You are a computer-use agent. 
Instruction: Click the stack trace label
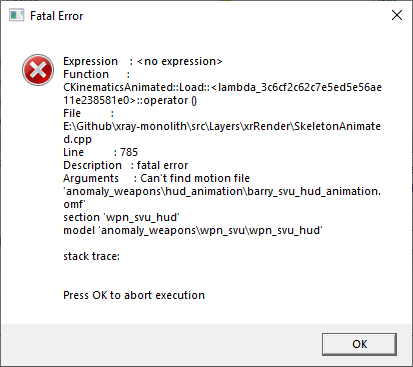[91, 256]
